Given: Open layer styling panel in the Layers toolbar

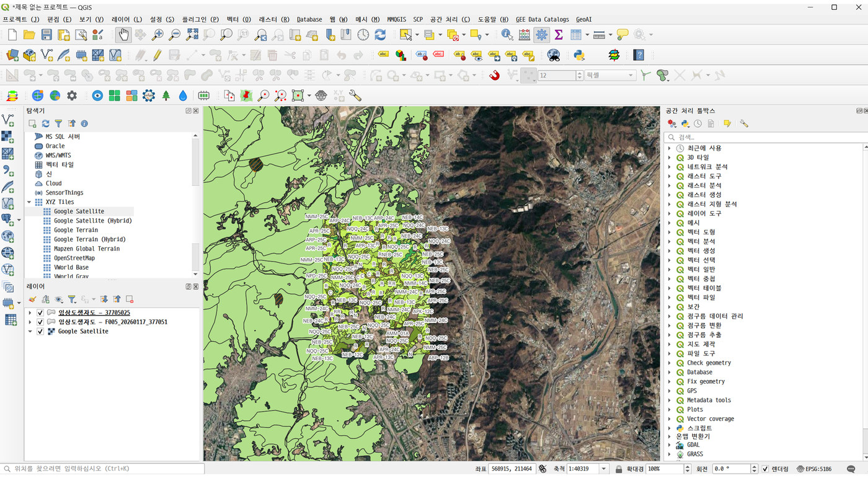Looking at the screenshot, I should tap(32, 299).
